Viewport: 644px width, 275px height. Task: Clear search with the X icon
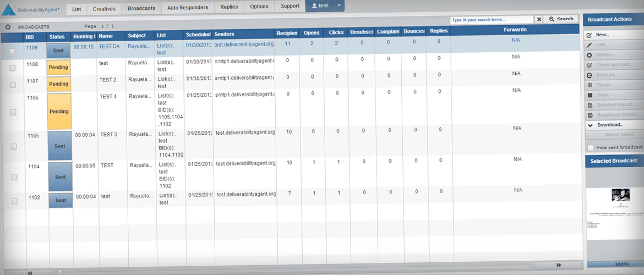[x=539, y=19]
